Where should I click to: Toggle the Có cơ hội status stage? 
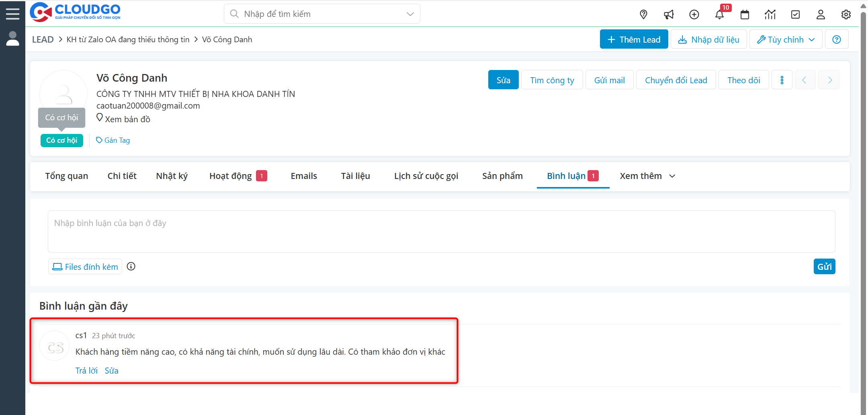tap(61, 140)
